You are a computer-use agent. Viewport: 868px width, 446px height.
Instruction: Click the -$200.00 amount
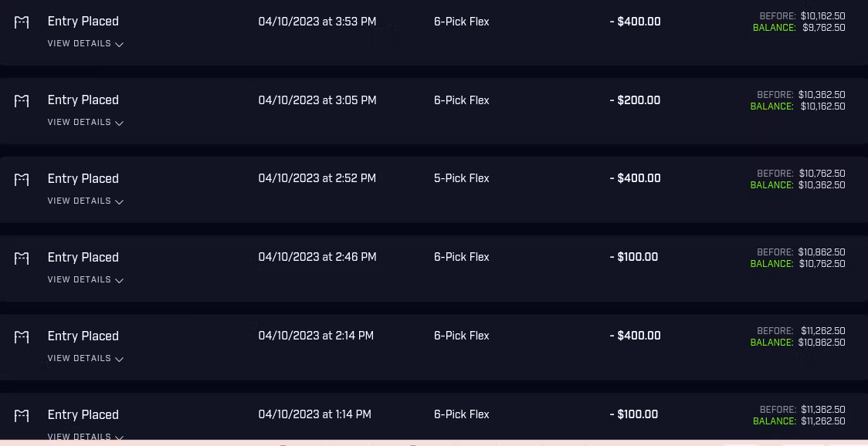click(x=635, y=100)
